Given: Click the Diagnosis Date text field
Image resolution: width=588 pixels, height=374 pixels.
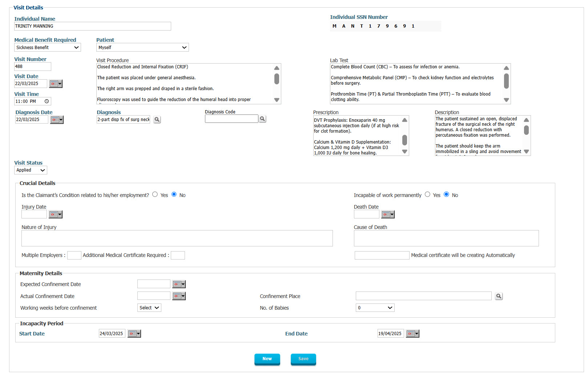Looking at the screenshot, I should pyautogui.click(x=32, y=120).
